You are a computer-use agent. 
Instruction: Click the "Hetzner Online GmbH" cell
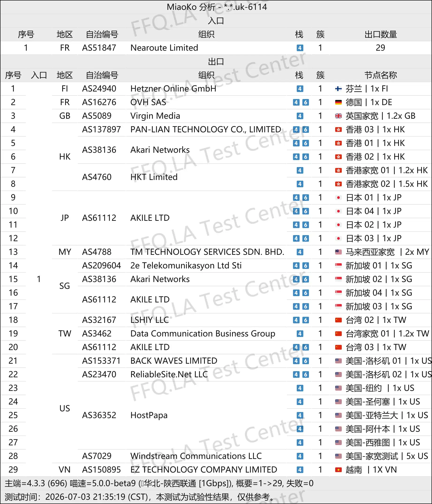point(173,88)
